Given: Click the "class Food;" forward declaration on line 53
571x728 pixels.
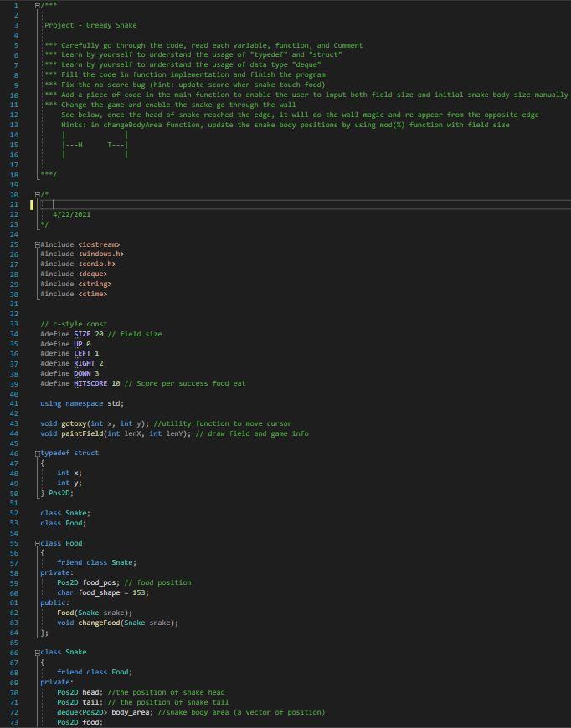Looking at the screenshot, I should [x=63, y=523].
